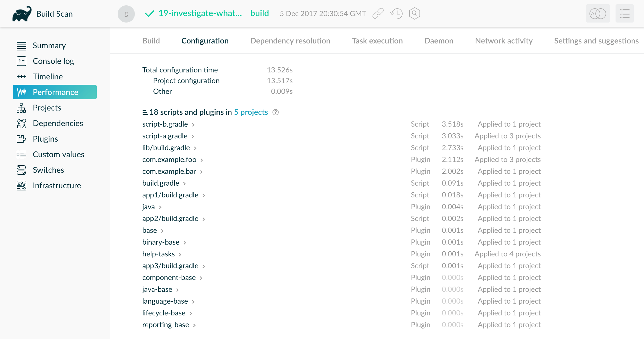Open the Dependency resolution tab

tap(290, 40)
